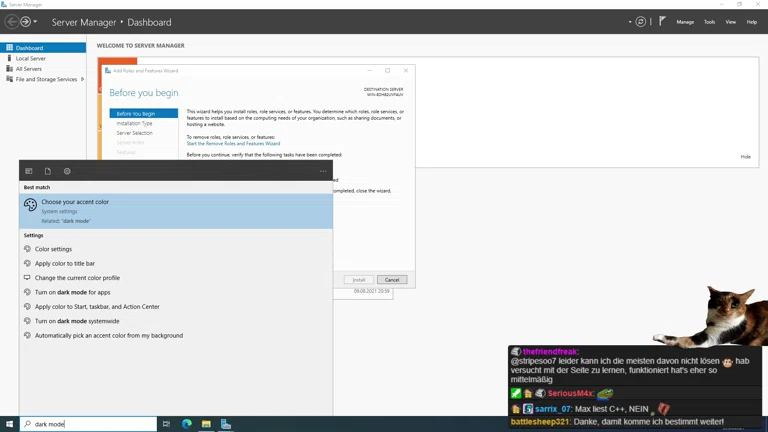Image resolution: width=768 pixels, height=432 pixels.
Task: Click the wizard Install button
Action: click(x=359, y=280)
